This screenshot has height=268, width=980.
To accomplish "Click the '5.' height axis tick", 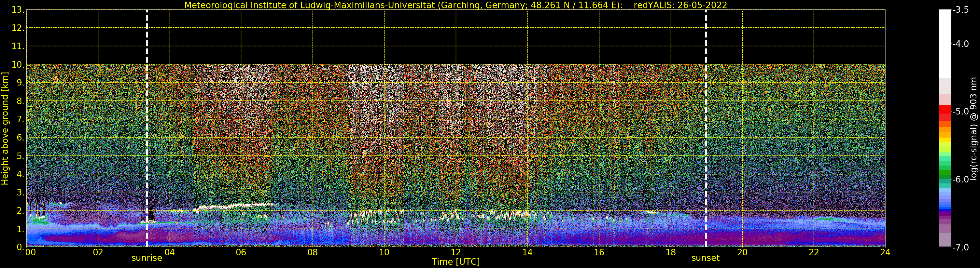I will pos(21,156).
